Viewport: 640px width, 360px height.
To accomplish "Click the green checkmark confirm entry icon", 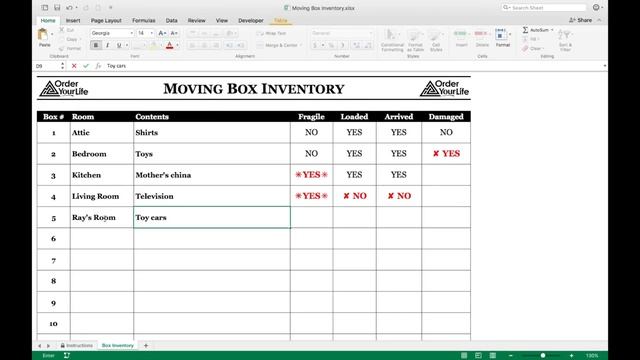I will (86, 66).
